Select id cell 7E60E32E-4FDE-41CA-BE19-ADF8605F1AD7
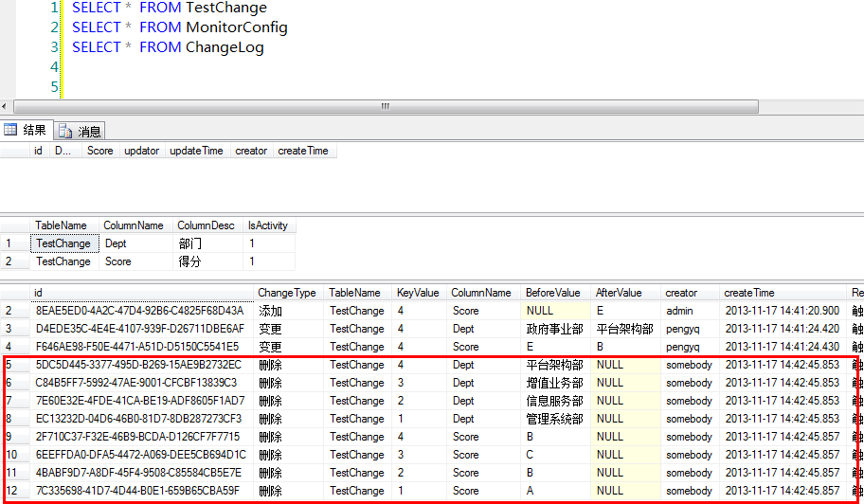The image size is (864, 504). tap(142, 401)
